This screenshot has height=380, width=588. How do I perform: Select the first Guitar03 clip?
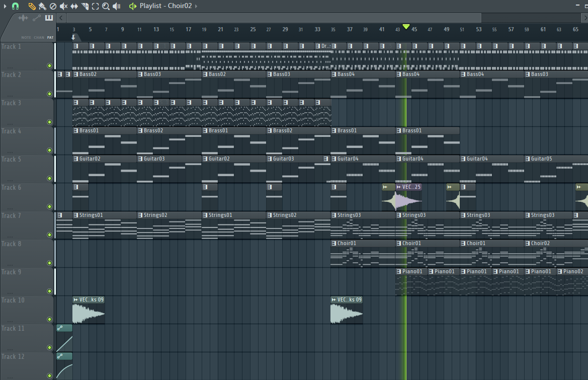pos(169,169)
